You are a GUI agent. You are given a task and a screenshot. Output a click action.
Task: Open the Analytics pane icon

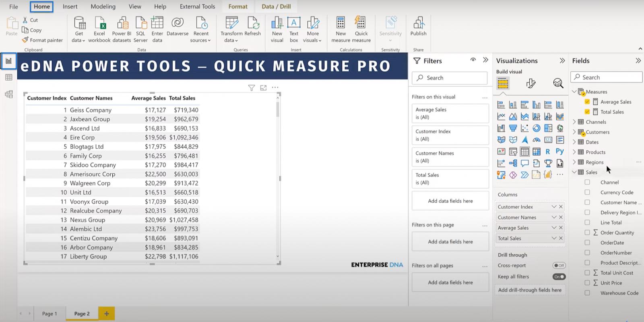(x=558, y=83)
